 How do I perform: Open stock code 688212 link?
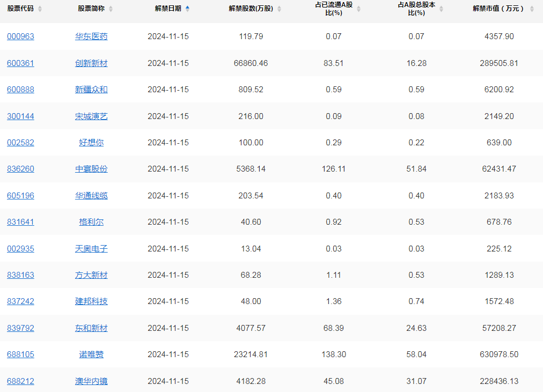click(x=20, y=381)
